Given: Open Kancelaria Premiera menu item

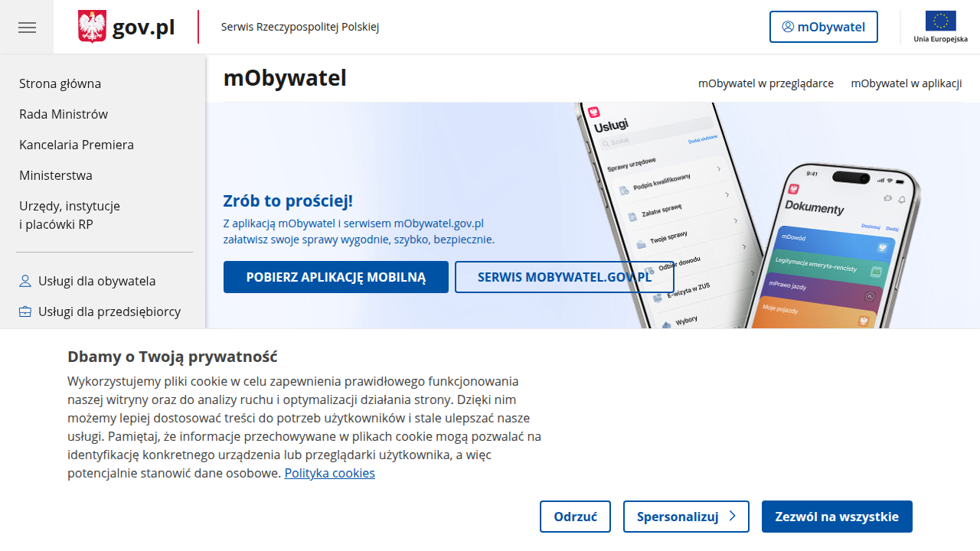Looking at the screenshot, I should [x=77, y=145].
